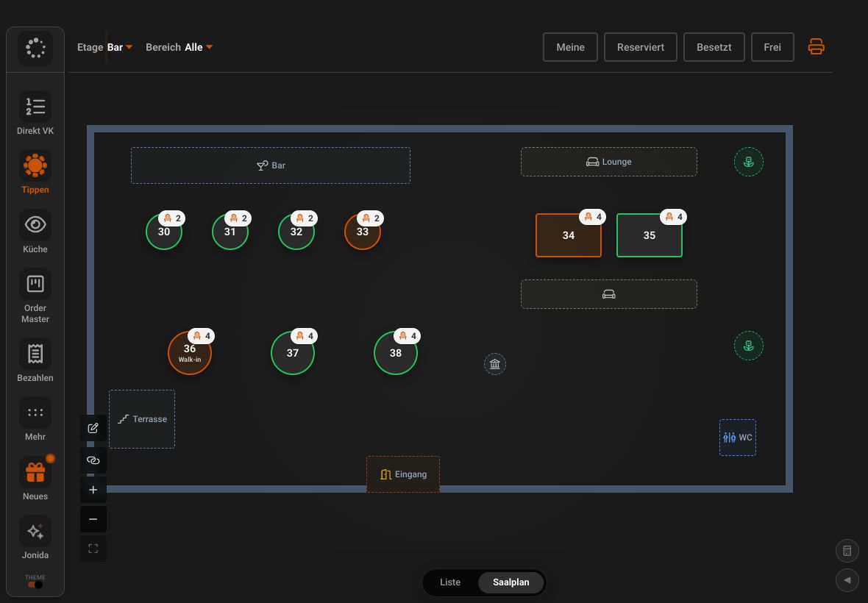Toggle the Reserviert filter
The image size is (868, 603).
pos(641,47)
